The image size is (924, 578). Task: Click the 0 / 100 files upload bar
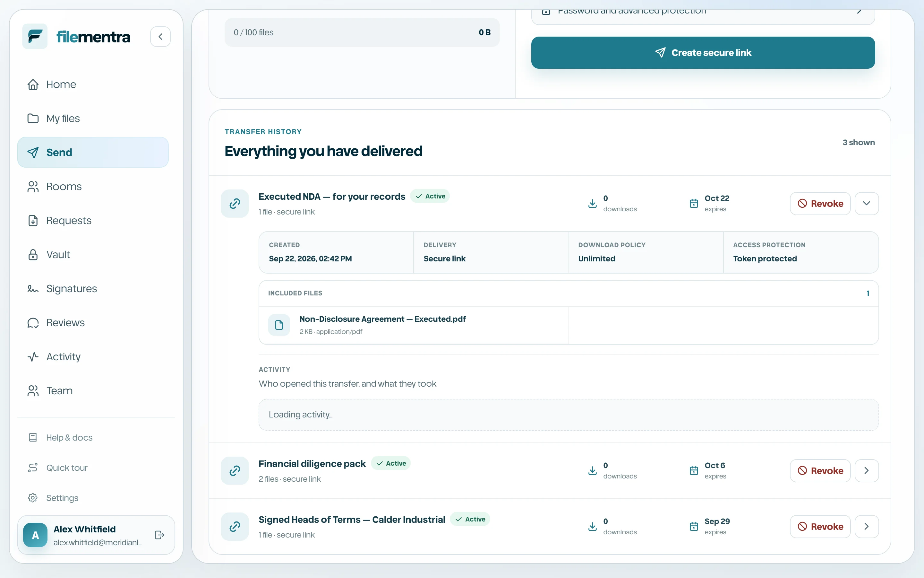[x=362, y=32]
